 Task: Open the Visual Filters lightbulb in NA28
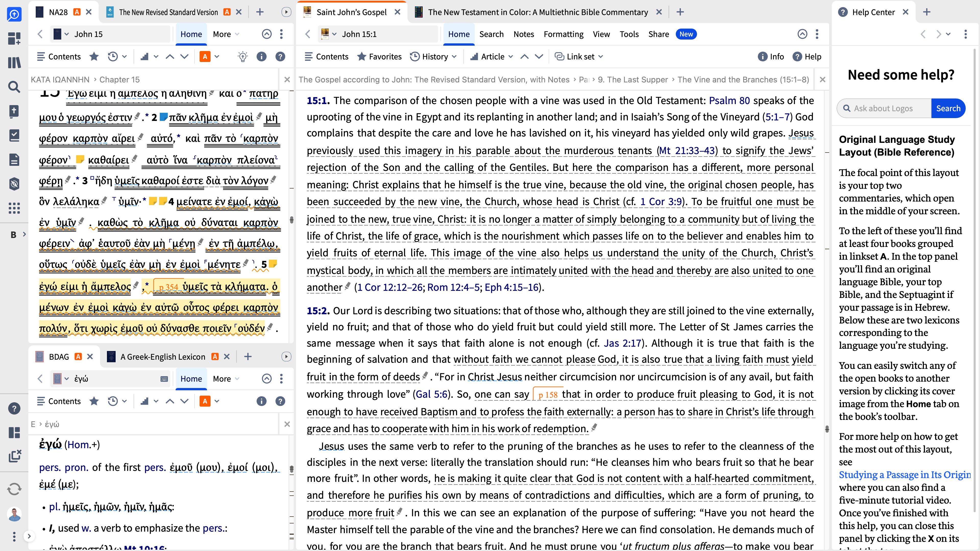tap(243, 57)
